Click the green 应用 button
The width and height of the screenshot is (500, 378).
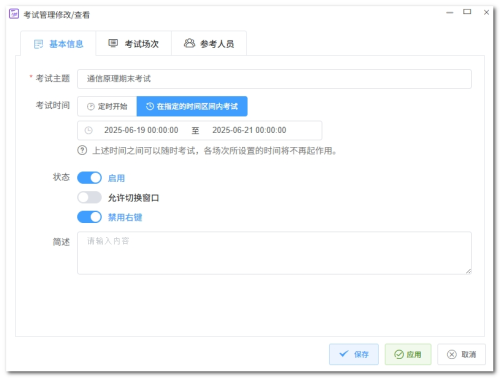408,354
